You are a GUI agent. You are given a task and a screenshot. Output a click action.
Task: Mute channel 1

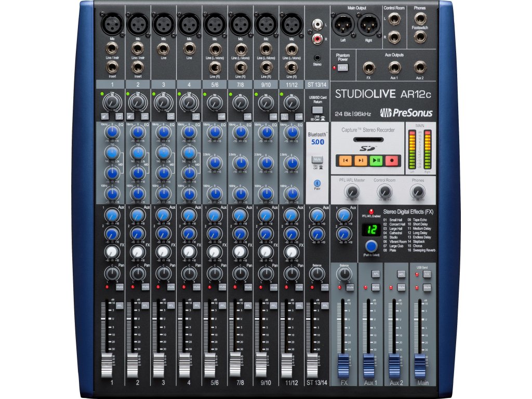click(x=119, y=287)
